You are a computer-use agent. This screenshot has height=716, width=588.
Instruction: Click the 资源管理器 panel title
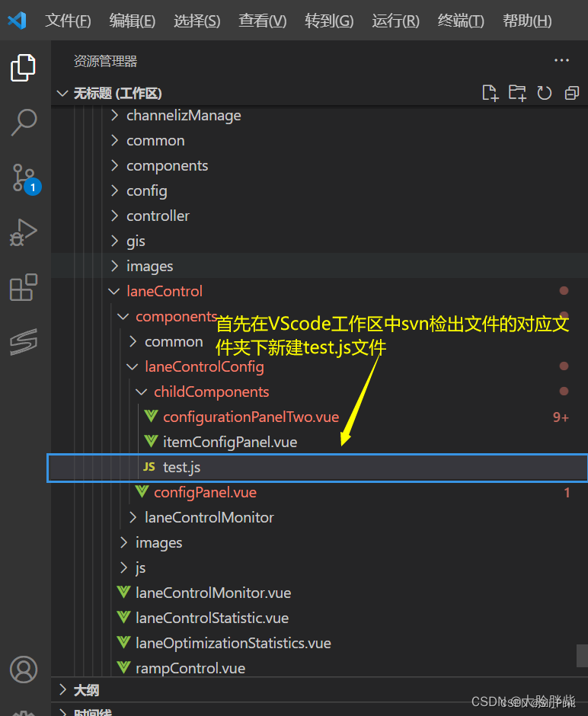coord(105,61)
